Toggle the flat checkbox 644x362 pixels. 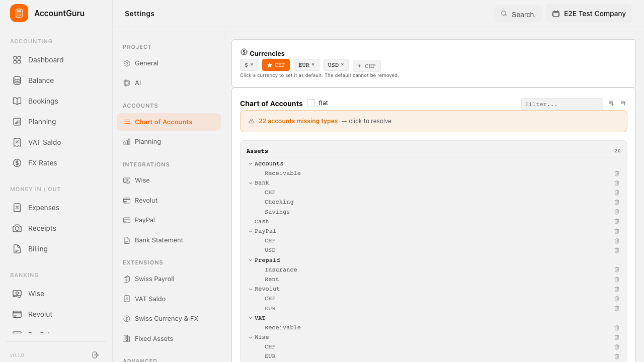click(311, 103)
